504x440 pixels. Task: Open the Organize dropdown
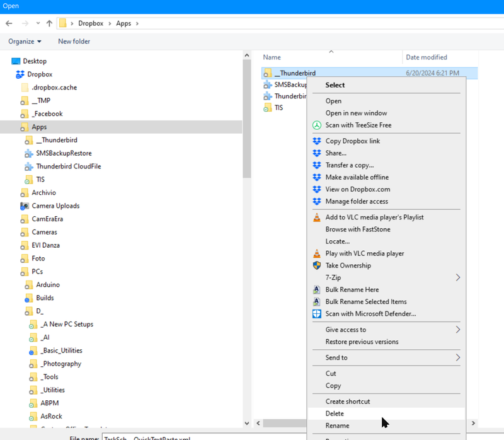25,42
